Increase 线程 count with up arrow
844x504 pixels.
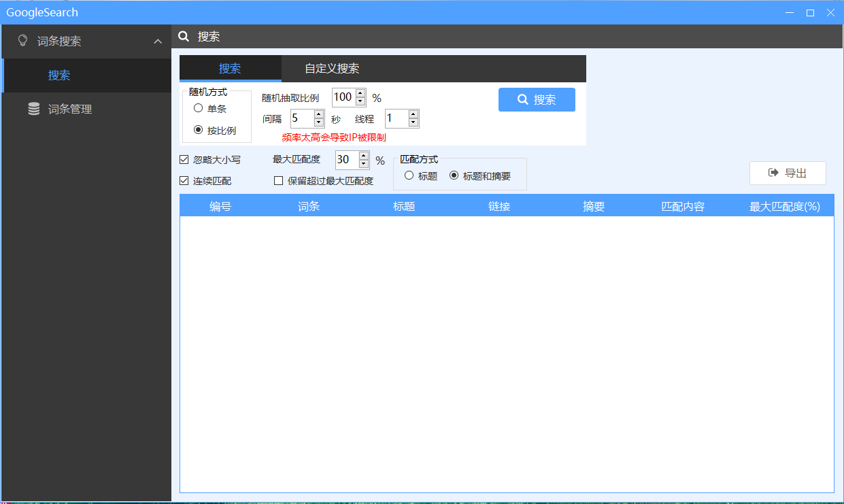pyautogui.click(x=413, y=114)
